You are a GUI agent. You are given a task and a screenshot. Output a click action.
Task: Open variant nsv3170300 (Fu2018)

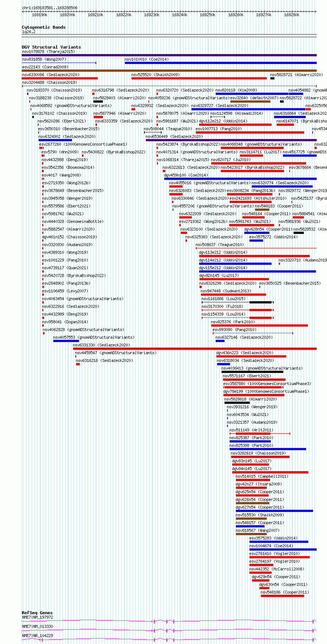pos(222,306)
